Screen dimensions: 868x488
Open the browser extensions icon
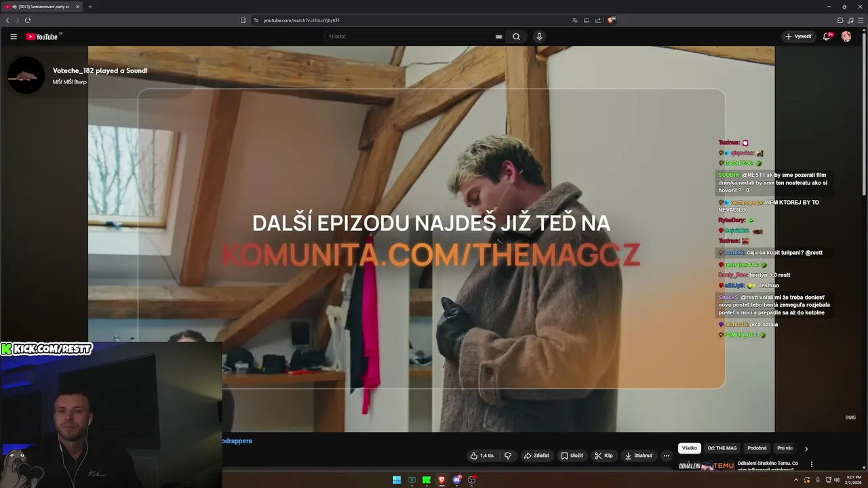tap(840, 20)
